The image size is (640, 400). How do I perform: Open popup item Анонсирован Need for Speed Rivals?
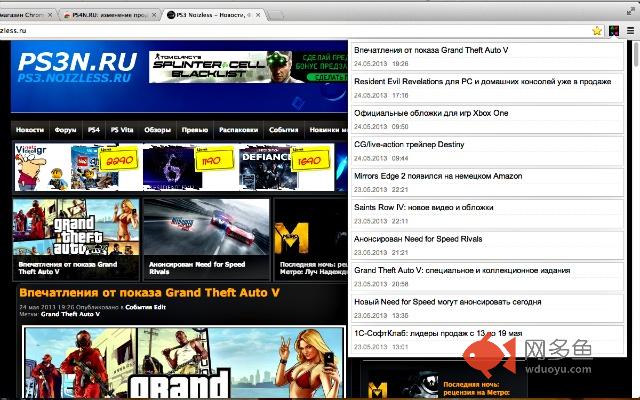tap(487, 245)
